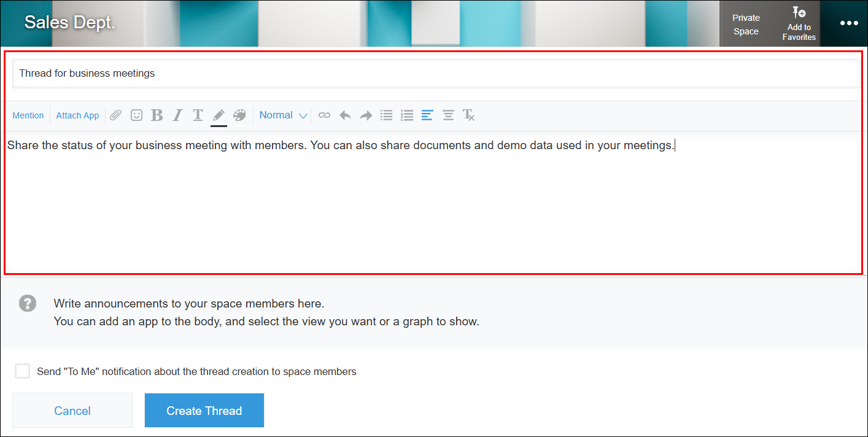Insert a bulleted list
The image size is (868, 437).
pyautogui.click(x=386, y=115)
